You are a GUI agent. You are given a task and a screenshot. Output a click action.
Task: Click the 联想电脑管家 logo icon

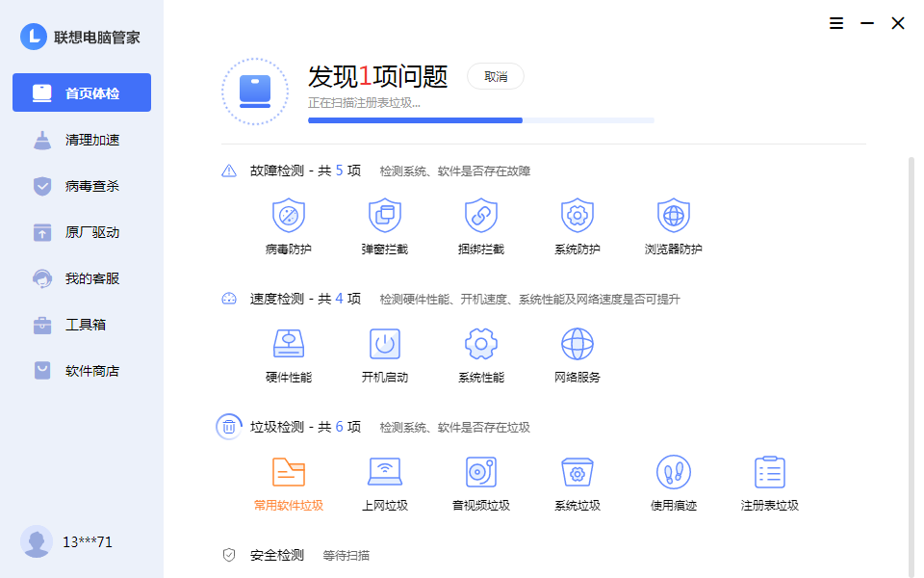pos(34,37)
